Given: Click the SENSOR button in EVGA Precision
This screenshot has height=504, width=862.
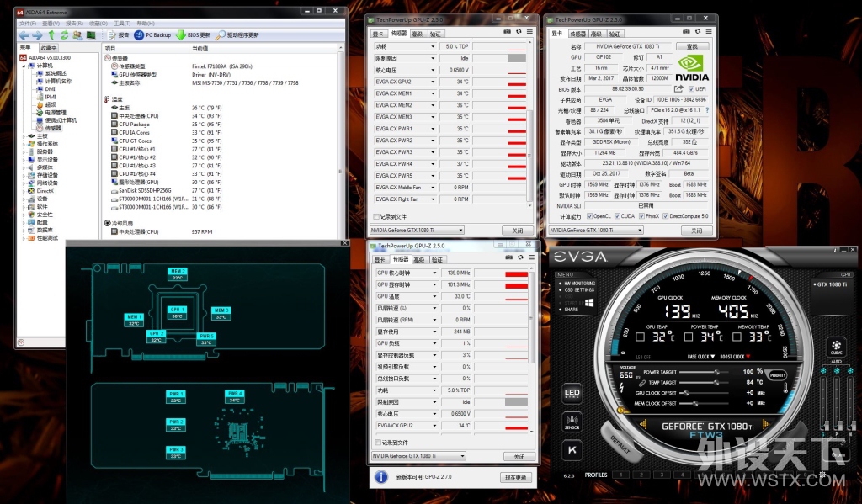Looking at the screenshot, I should pyautogui.click(x=572, y=422).
